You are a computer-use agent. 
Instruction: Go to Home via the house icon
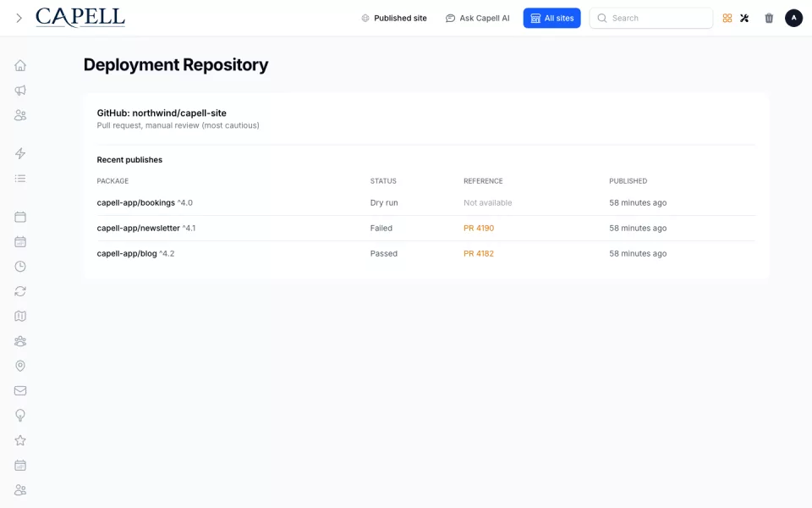(x=20, y=65)
